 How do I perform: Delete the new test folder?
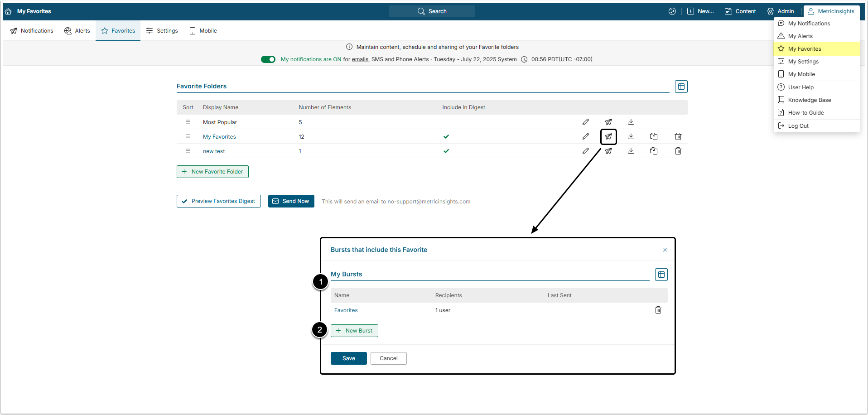678,151
